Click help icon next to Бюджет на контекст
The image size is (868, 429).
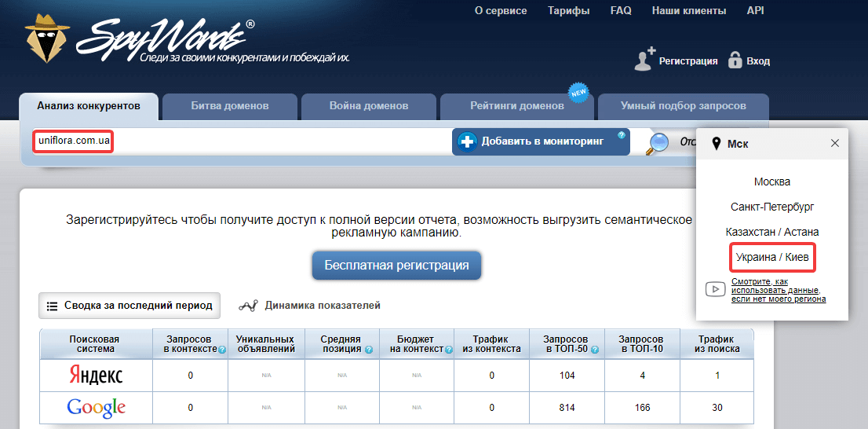point(448,350)
